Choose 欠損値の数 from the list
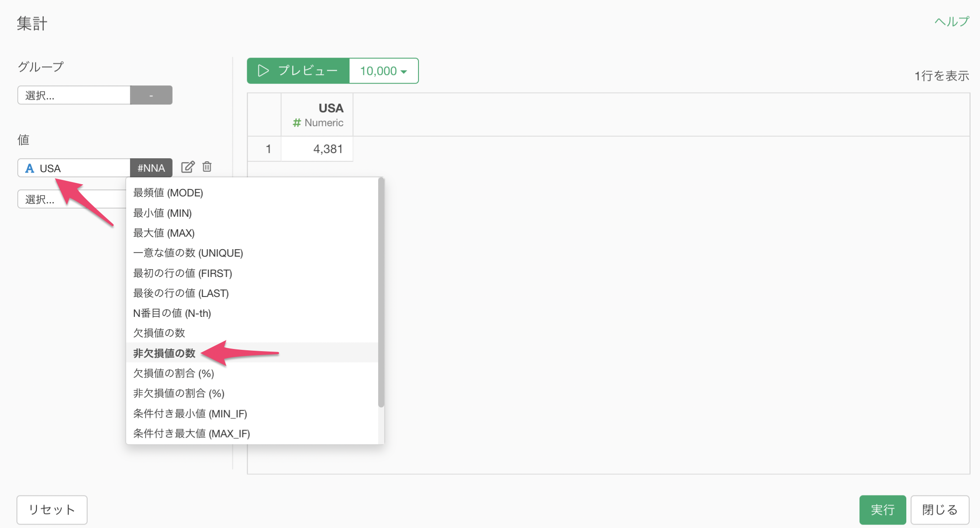Viewport: 980px width, 528px height. 159,333
